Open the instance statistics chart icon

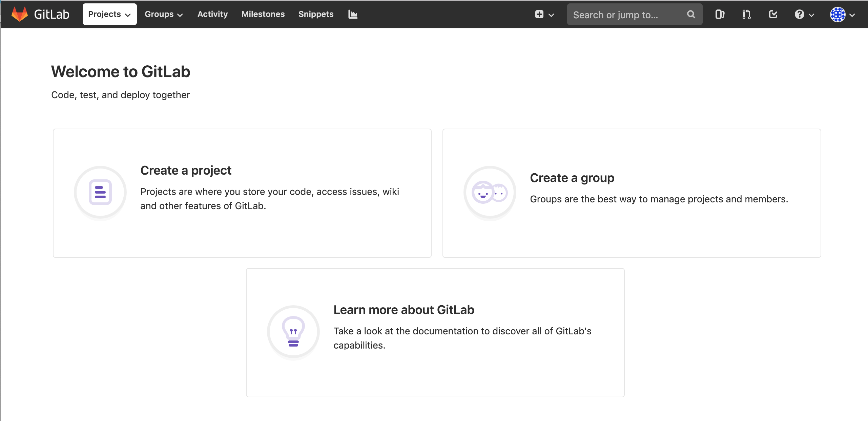coord(353,14)
